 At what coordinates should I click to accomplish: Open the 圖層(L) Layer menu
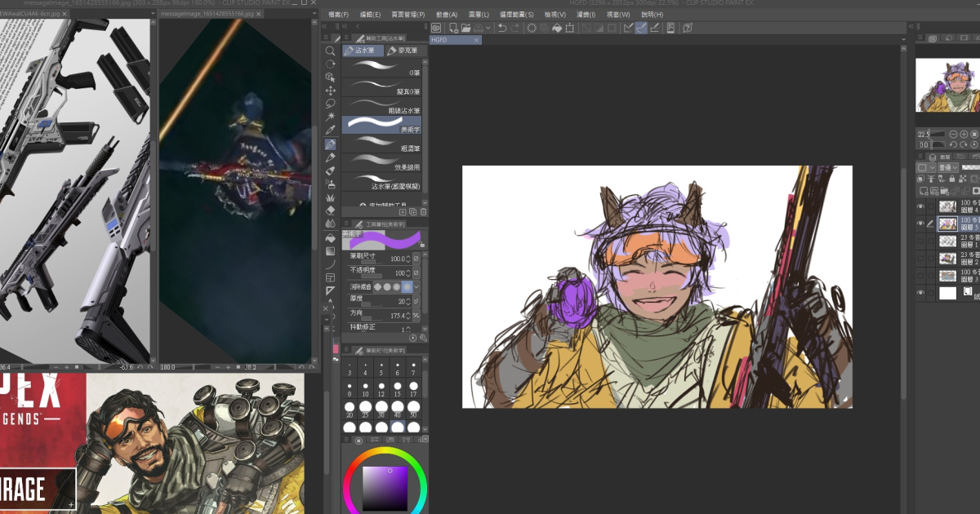pyautogui.click(x=479, y=15)
